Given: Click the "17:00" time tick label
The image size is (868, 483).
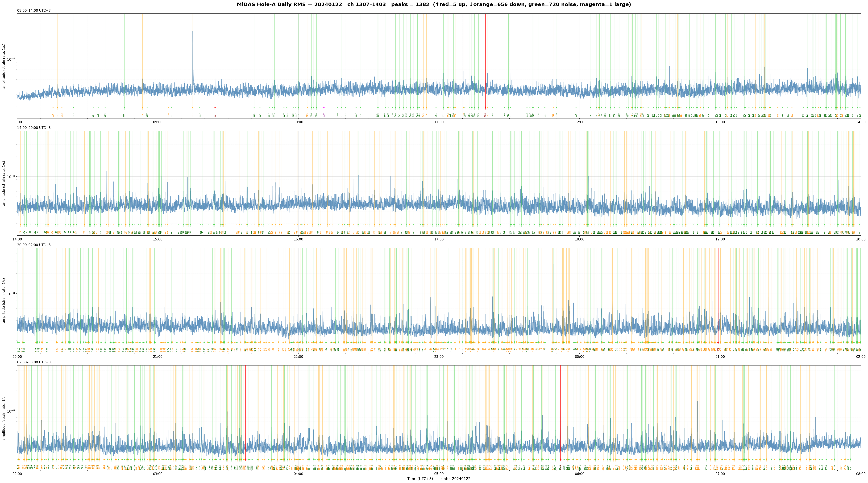Looking at the screenshot, I should 439,239.
